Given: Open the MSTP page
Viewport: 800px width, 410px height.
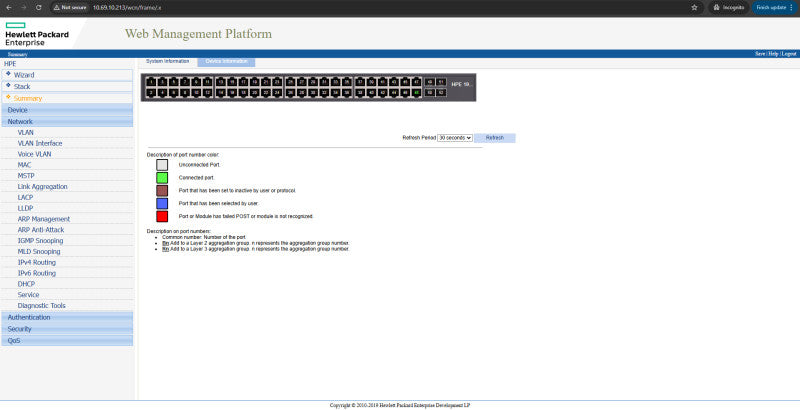Looking at the screenshot, I should pos(26,176).
